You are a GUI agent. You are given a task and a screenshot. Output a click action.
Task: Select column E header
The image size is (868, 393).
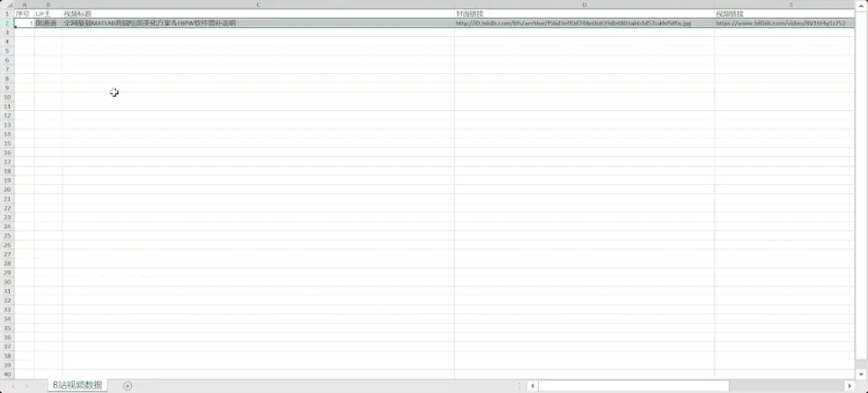pos(784,5)
